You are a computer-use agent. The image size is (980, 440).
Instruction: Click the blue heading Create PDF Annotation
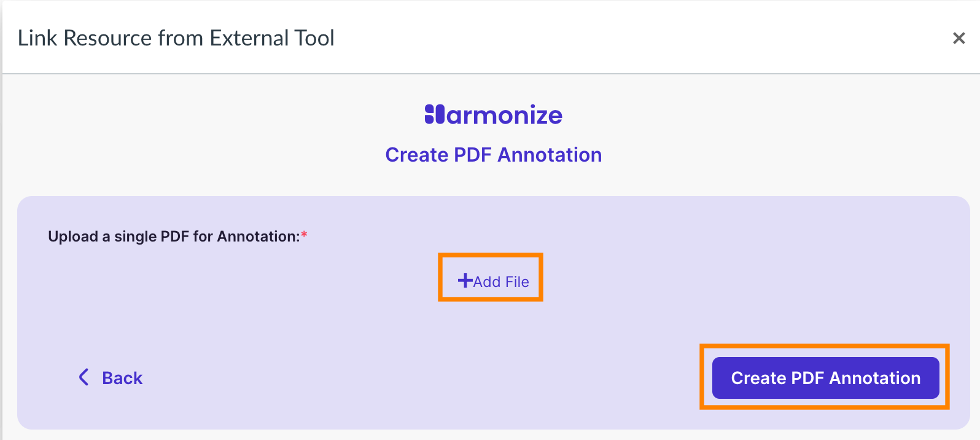[493, 155]
